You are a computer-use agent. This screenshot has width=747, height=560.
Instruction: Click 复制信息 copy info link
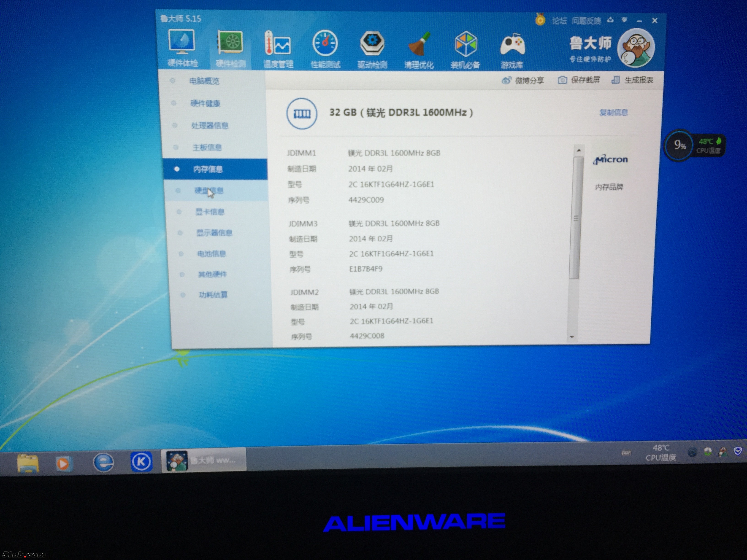[x=613, y=113]
